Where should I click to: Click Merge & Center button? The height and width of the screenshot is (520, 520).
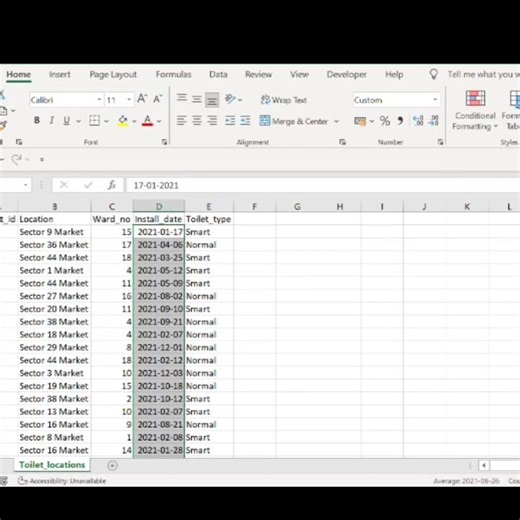pyautogui.click(x=294, y=121)
